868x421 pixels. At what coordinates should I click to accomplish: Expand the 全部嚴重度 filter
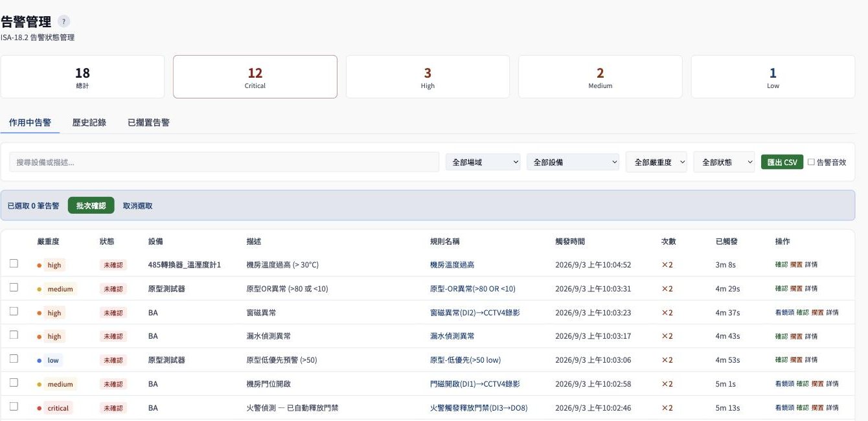tap(656, 162)
